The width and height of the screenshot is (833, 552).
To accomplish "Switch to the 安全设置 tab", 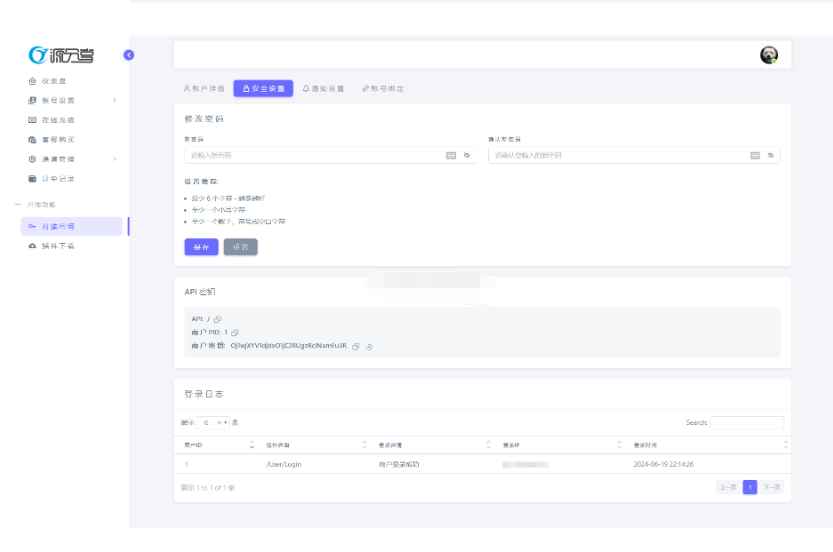I will (x=264, y=89).
